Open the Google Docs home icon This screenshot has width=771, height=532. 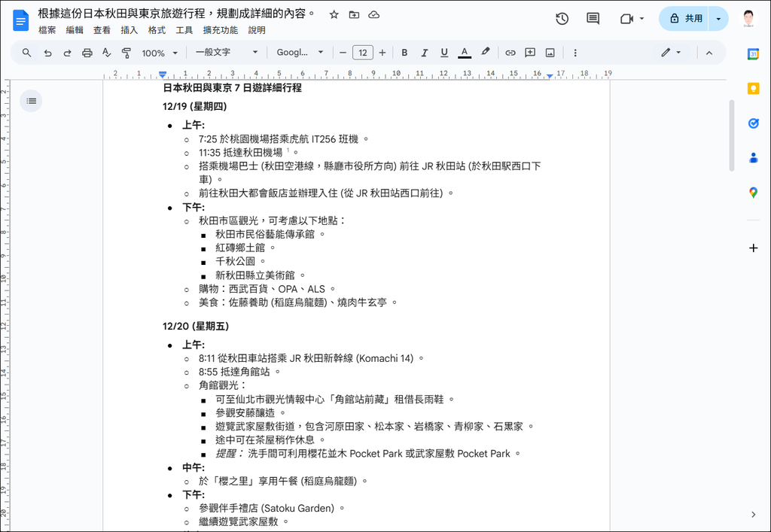pos(20,21)
